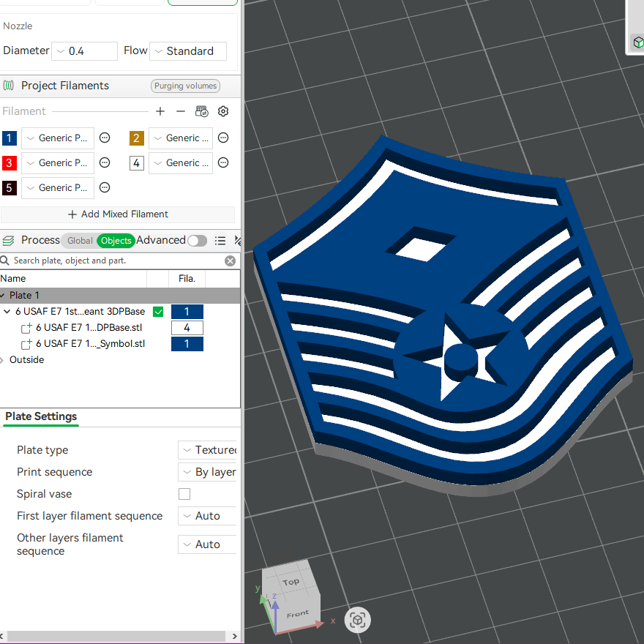Screen dimensions: 644x644
Task: Open filament settings gear icon
Action: click(223, 111)
